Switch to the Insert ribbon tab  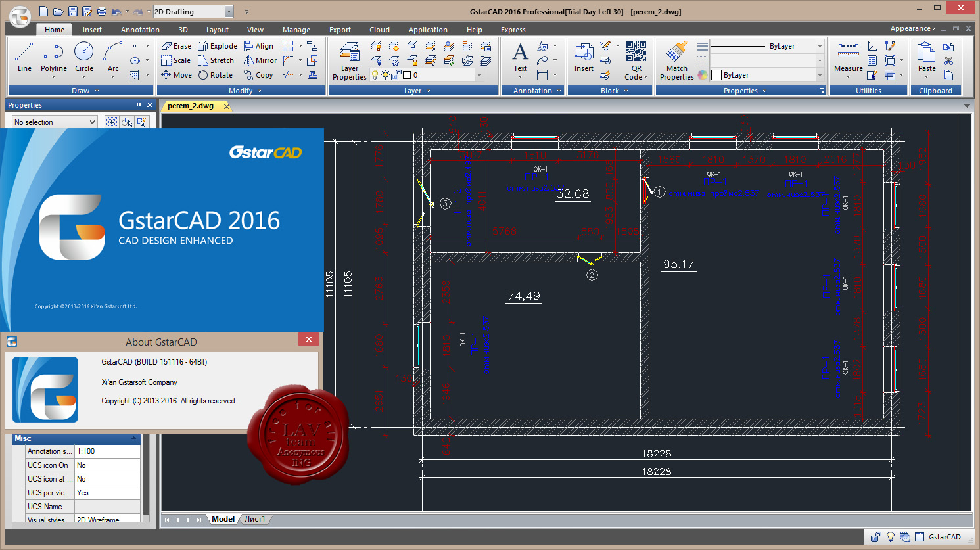click(x=92, y=30)
